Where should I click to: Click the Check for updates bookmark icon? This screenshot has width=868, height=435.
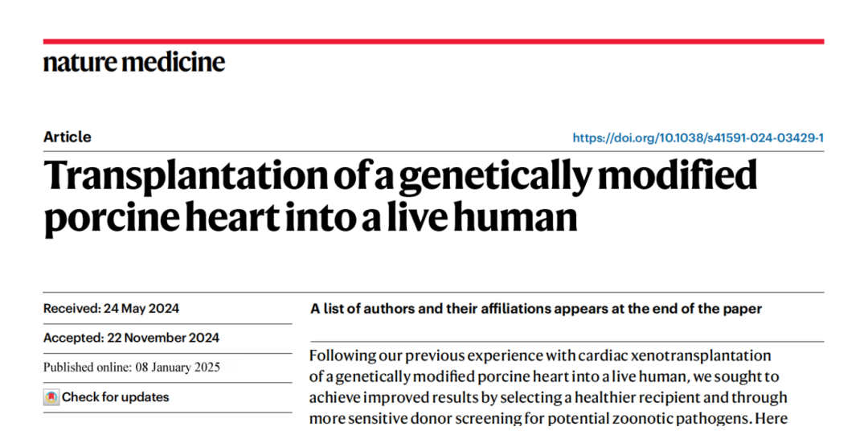click(x=51, y=397)
